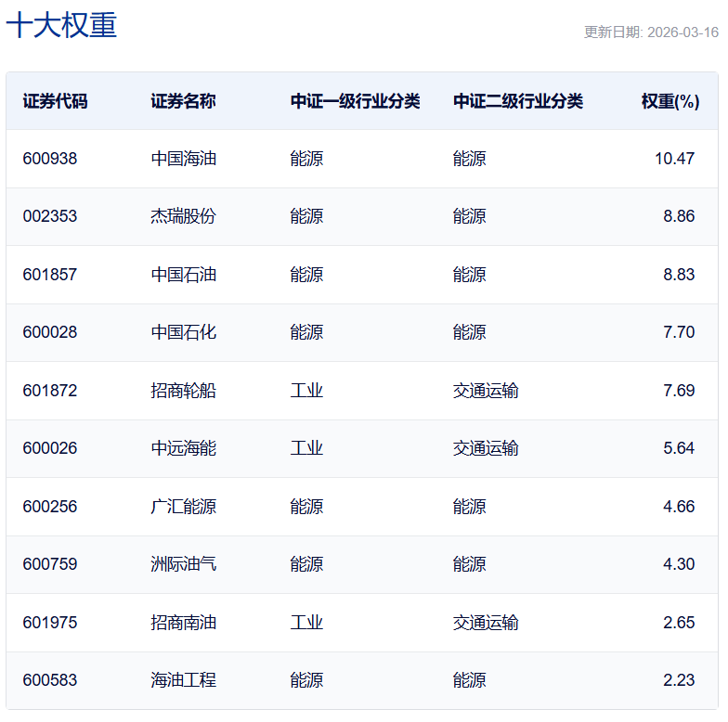The height and width of the screenshot is (722, 728).
Task: Open stock name 杰瑞股份
Action: 183,216
